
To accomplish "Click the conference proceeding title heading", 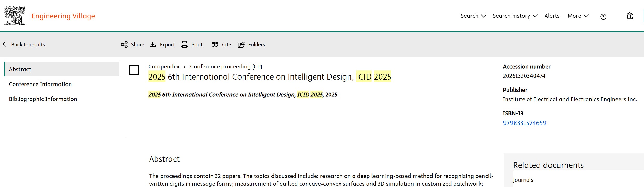I will pos(270,77).
